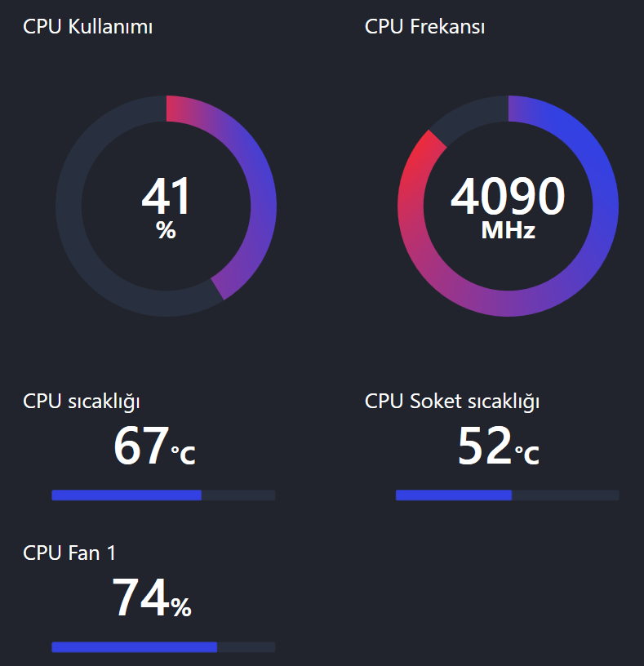Select the 52 socket temperature reading
The height and width of the screenshot is (666, 644).
click(486, 446)
